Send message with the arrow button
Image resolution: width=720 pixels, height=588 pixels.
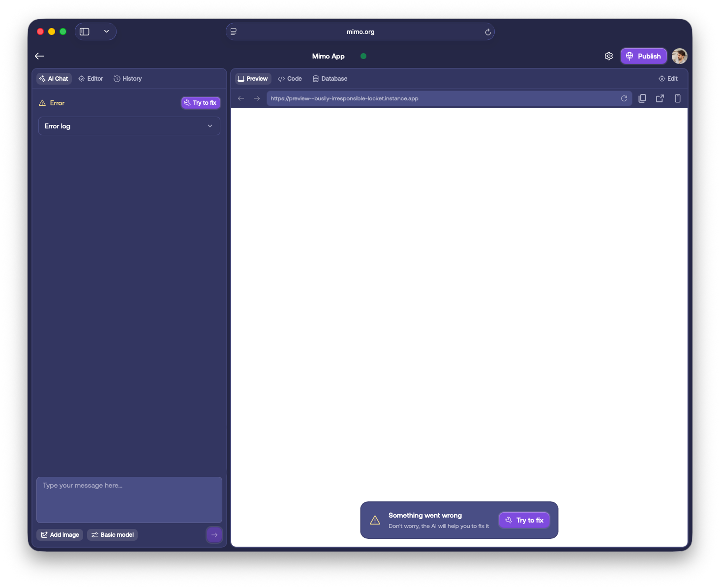[214, 535]
